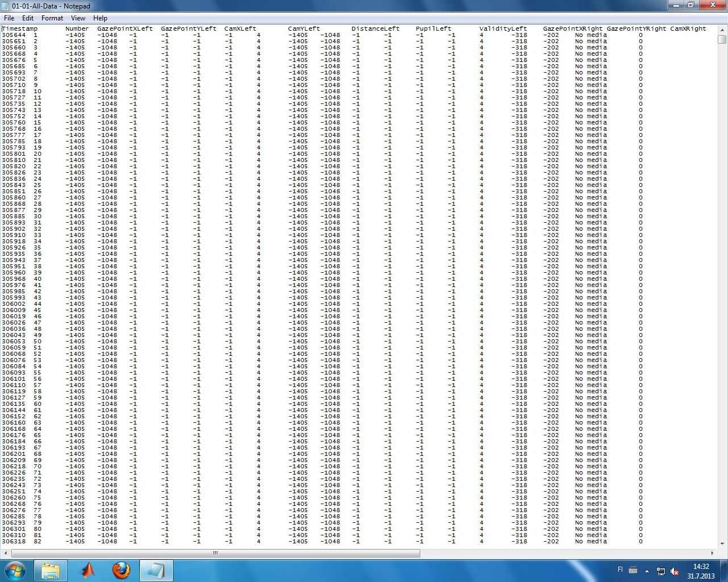Click the GazePointYLeft header text
The image size is (728, 582).
click(x=189, y=28)
